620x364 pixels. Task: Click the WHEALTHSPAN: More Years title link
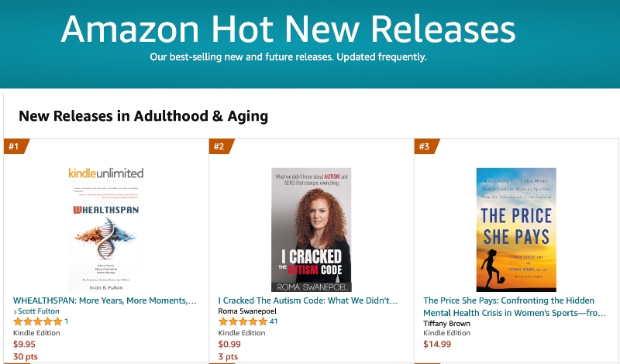105,300
